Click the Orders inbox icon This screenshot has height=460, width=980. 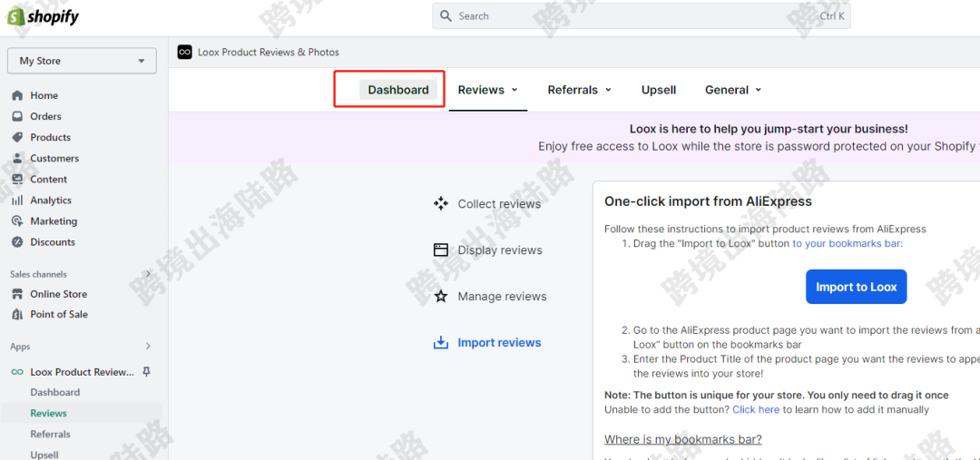coord(17,116)
